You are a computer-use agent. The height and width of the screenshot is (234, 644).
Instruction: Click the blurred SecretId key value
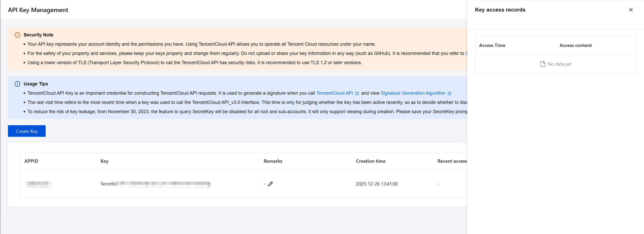[163, 184]
